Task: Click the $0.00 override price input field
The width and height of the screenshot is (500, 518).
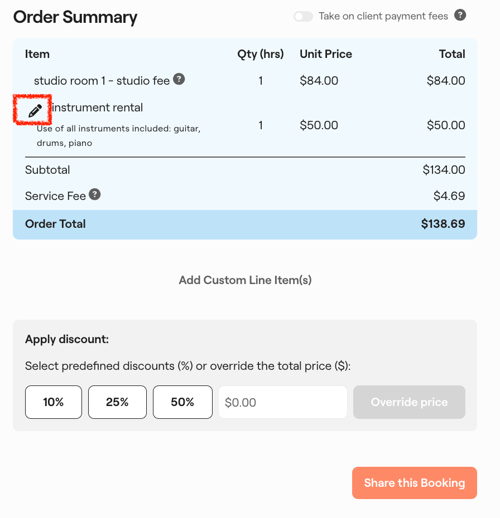Action: click(x=283, y=402)
